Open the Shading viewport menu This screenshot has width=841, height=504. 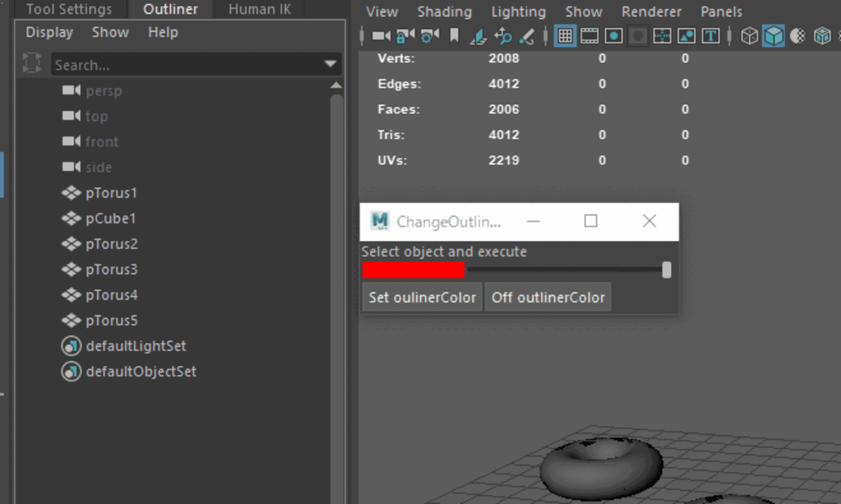[x=444, y=12]
